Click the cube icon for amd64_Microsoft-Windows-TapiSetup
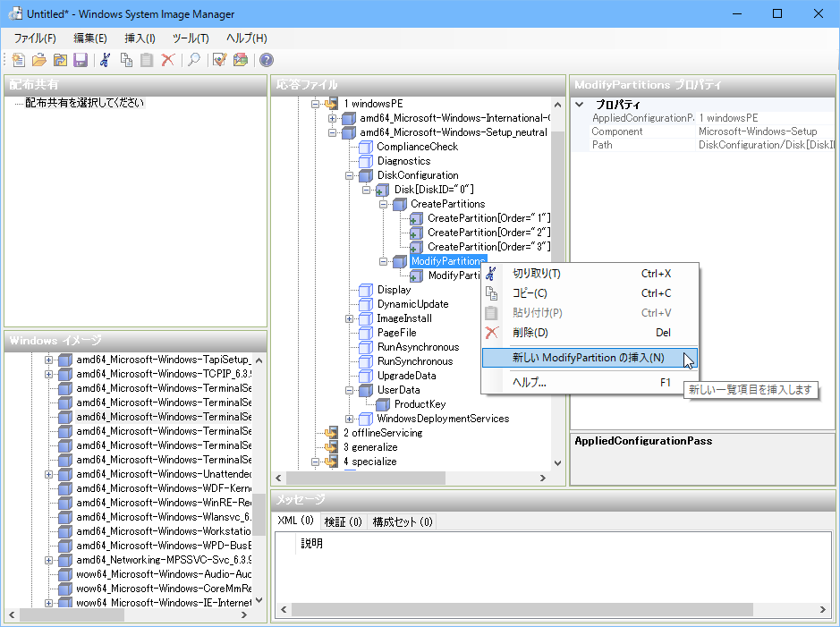The height and width of the screenshot is (627, 840). click(x=65, y=360)
